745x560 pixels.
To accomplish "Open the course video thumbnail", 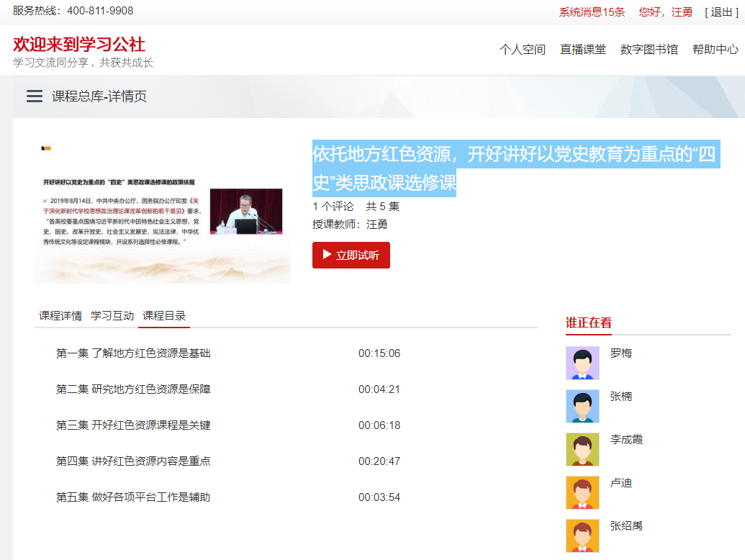I will [x=163, y=212].
